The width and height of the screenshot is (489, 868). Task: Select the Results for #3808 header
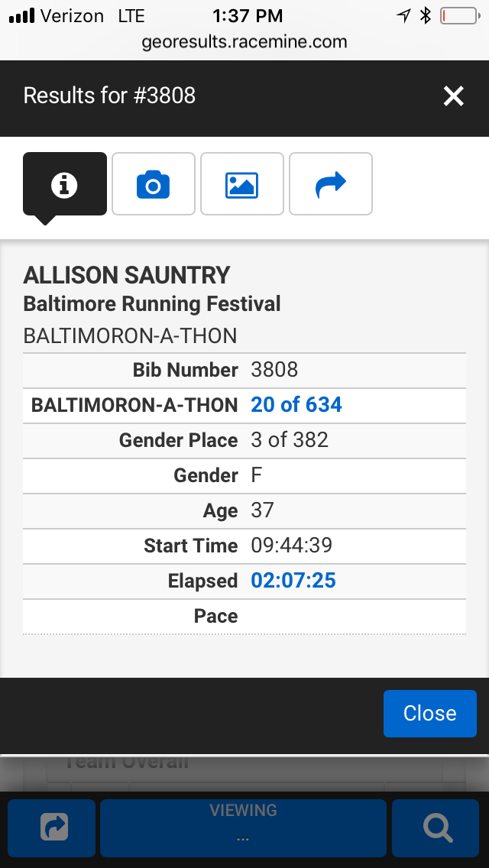coord(109,96)
